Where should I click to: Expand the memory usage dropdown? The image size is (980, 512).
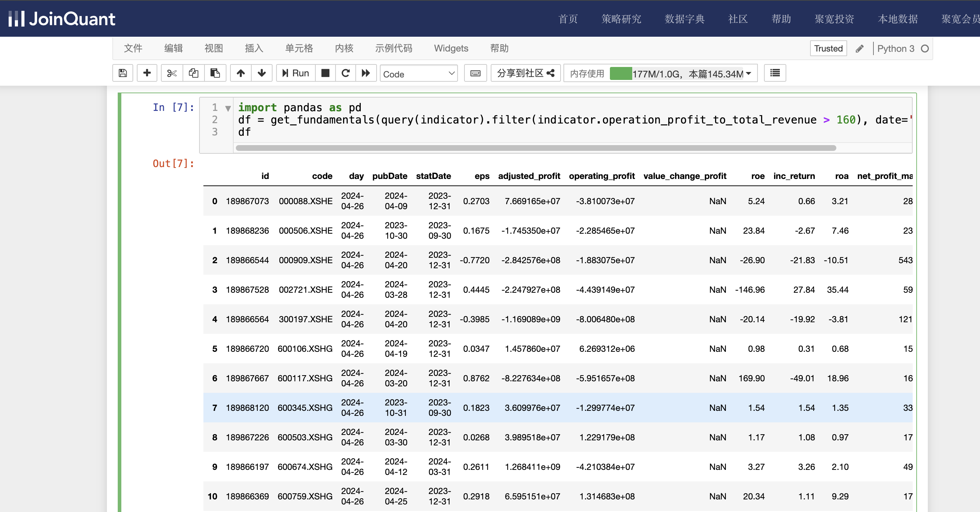748,73
